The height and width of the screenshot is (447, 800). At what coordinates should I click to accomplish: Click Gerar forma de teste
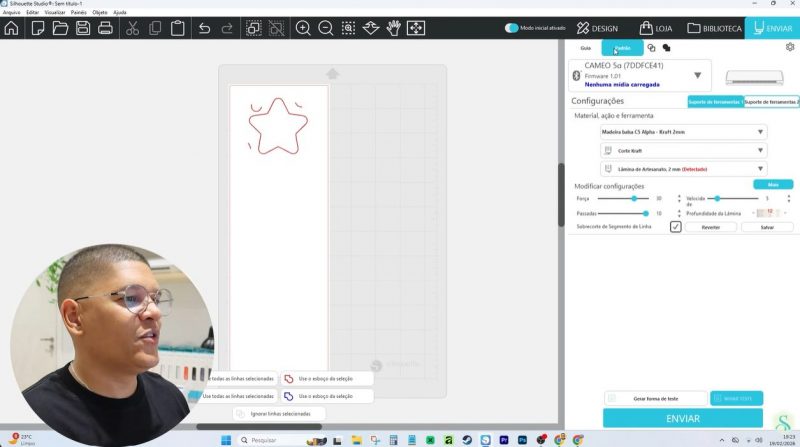pos(656,399)
